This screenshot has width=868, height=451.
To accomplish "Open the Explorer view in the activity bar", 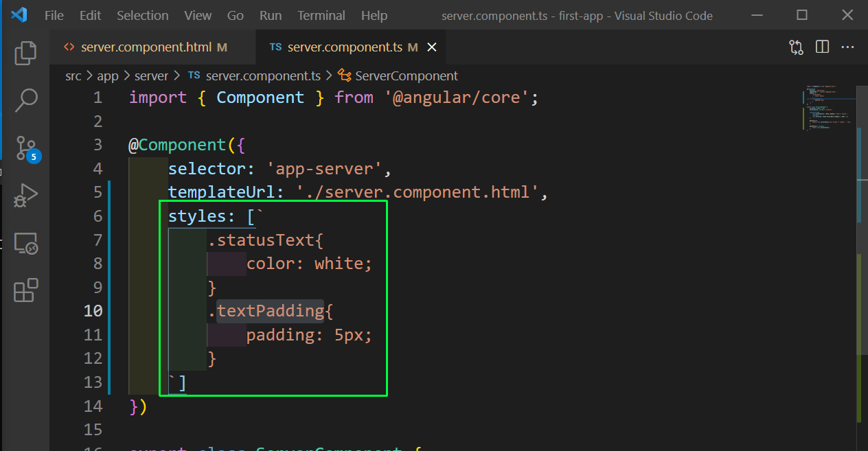I will coord(25,53).
